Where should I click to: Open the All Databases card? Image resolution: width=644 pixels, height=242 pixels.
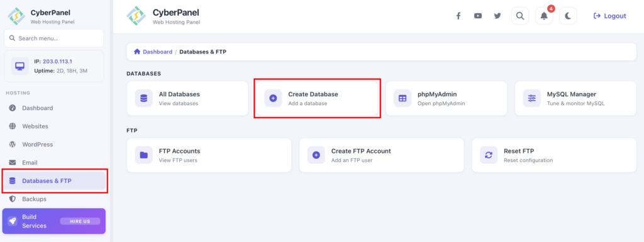coord(187,99)
